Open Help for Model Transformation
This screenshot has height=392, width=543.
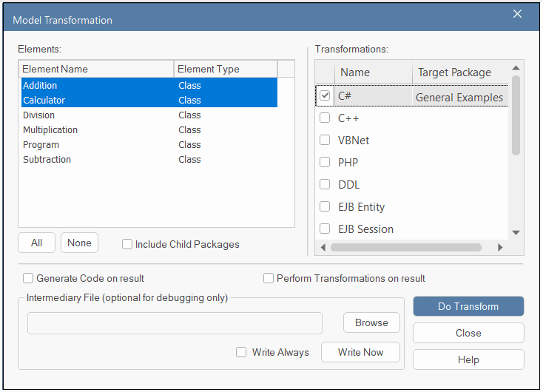[x=468, y=359]
